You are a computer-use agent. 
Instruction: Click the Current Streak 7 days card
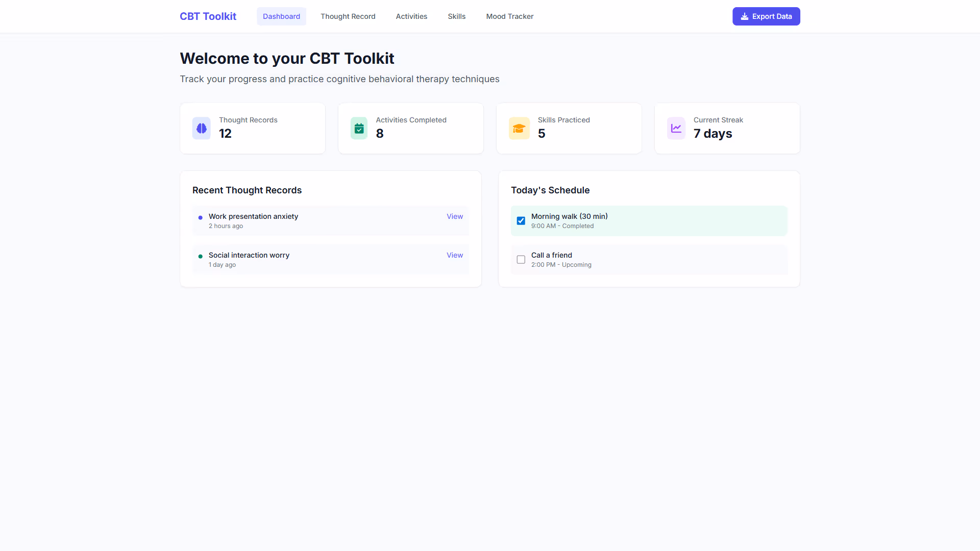pos(727,128)
